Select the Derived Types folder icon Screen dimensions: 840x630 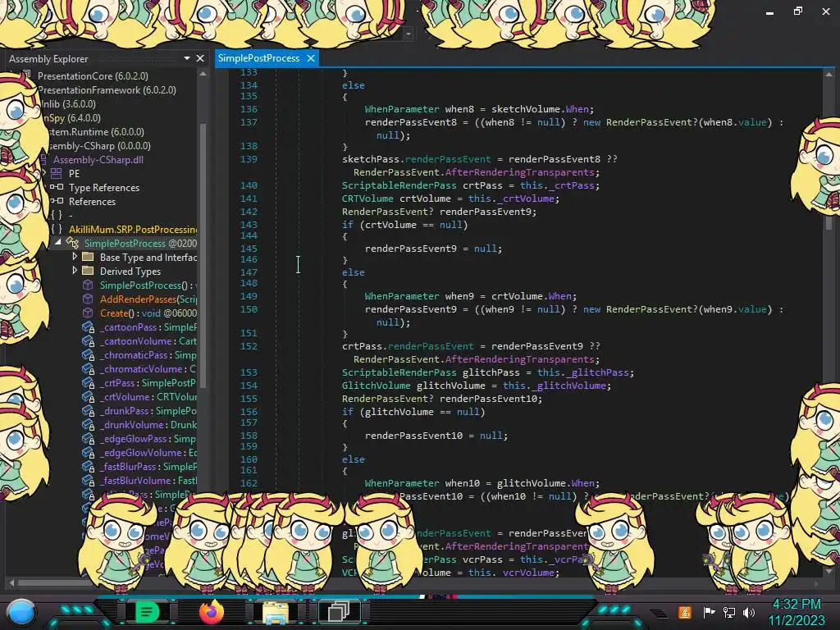click(88, 271)
